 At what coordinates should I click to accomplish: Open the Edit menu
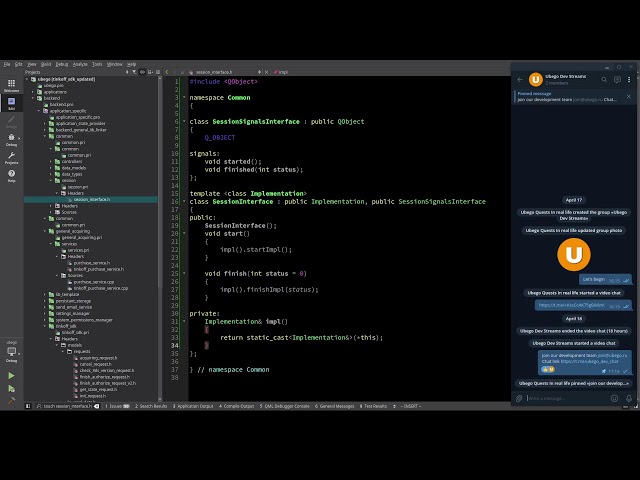[x=19, y=64]
